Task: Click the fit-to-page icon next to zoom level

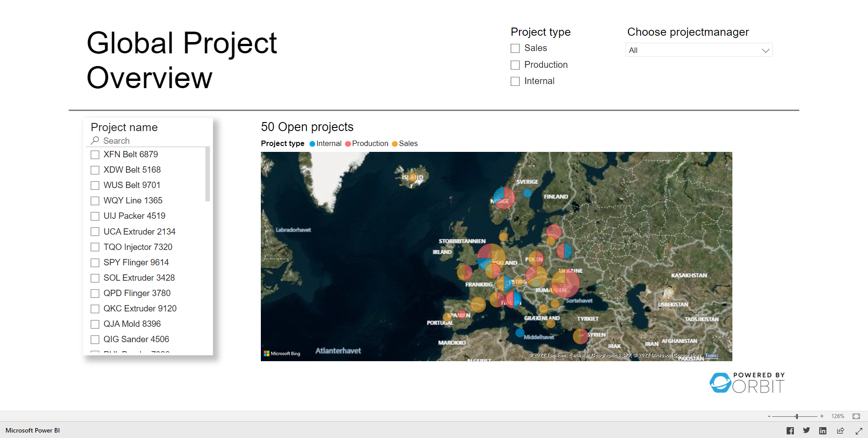Action: click(x=856, y=416)
